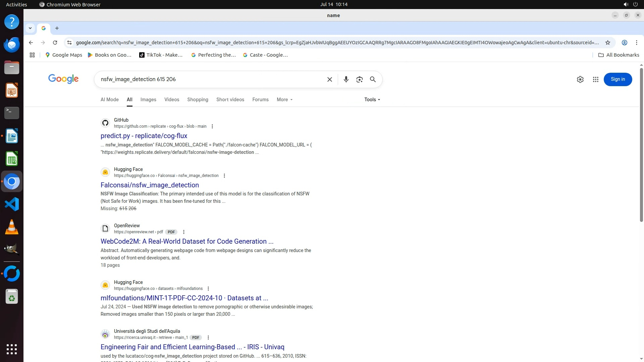Click the vertical page scrollbar
644x362 pixels.
641,144
